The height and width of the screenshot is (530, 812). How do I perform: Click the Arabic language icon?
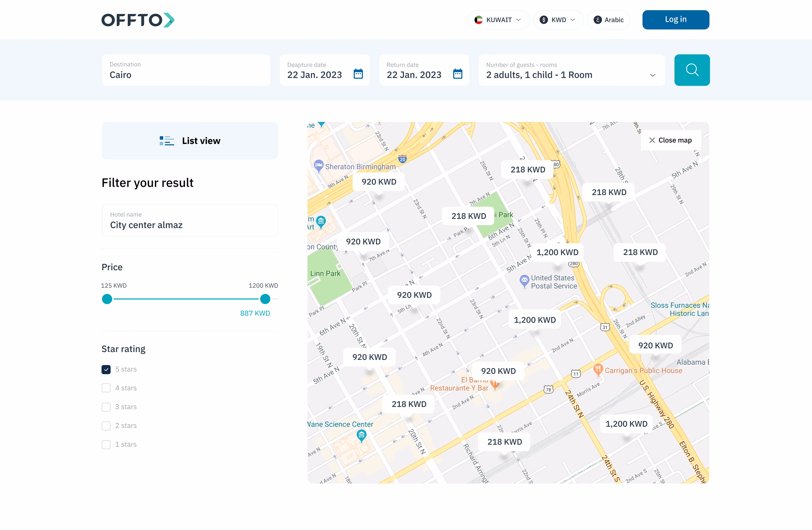tap(597, 20)
